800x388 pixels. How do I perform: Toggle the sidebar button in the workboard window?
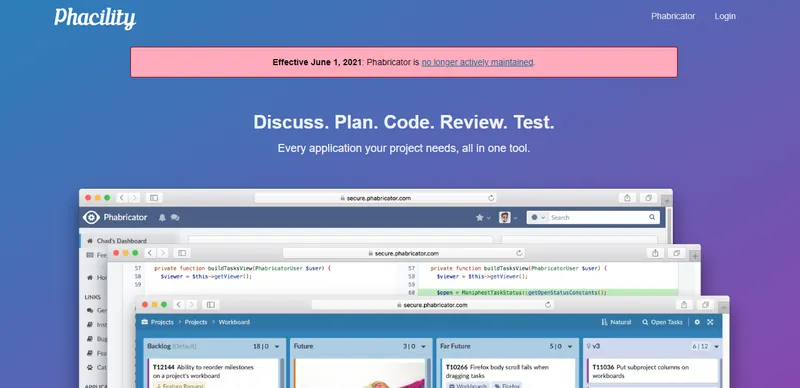[x=210, y=305]
